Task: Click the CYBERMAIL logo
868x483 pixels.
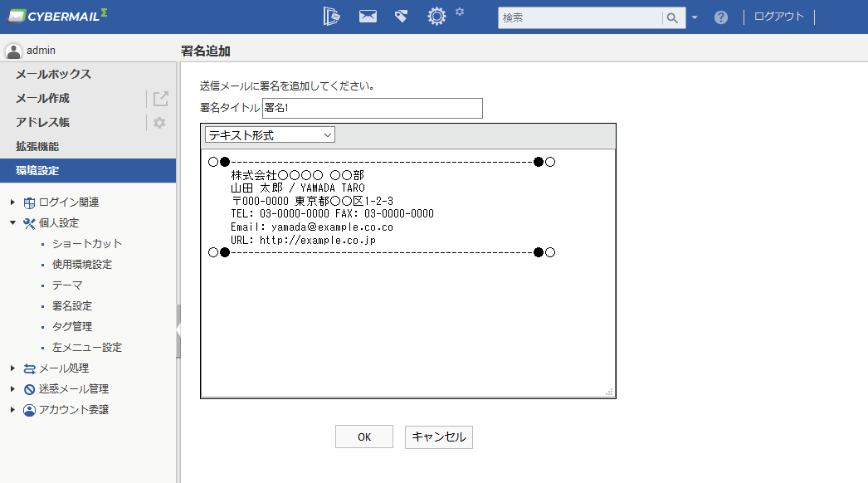Action: pos(57,16)
